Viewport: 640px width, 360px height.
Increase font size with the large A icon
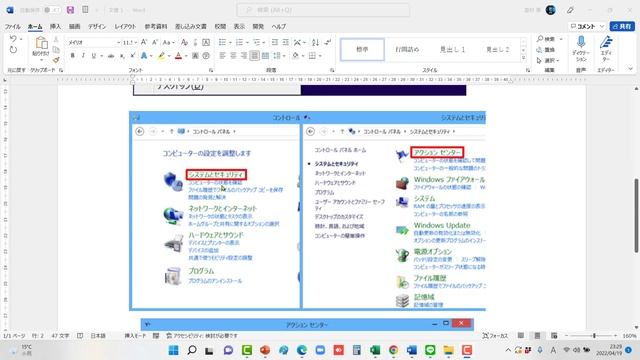tap(144, 42)
